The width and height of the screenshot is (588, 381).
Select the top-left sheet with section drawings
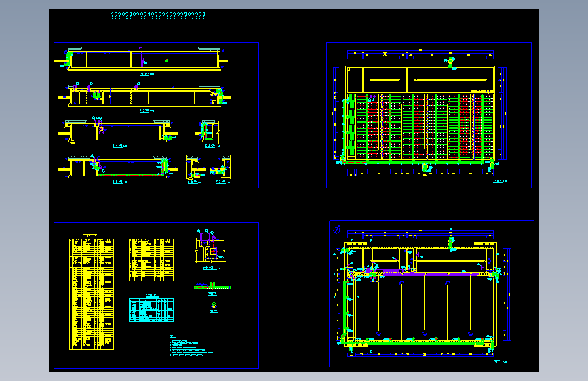point(157,115)
